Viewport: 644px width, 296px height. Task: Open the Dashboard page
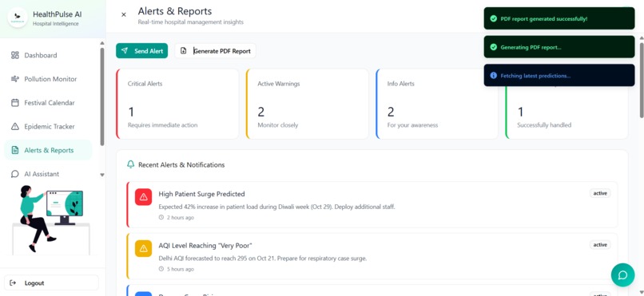(48, 55)
